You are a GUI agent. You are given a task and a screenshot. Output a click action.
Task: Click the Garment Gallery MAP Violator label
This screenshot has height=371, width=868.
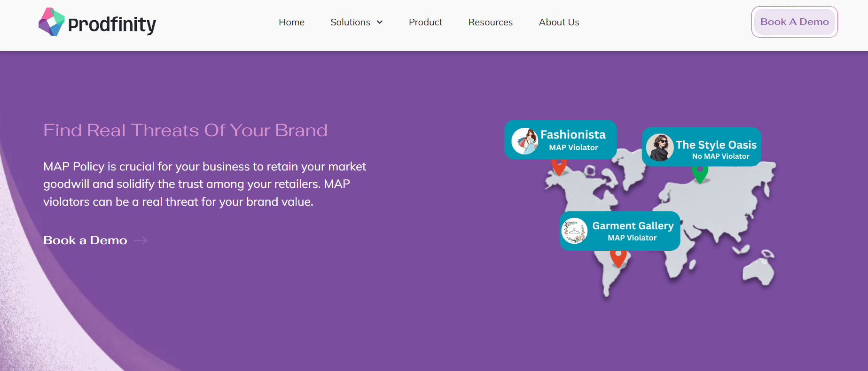[x=632, y=238]
